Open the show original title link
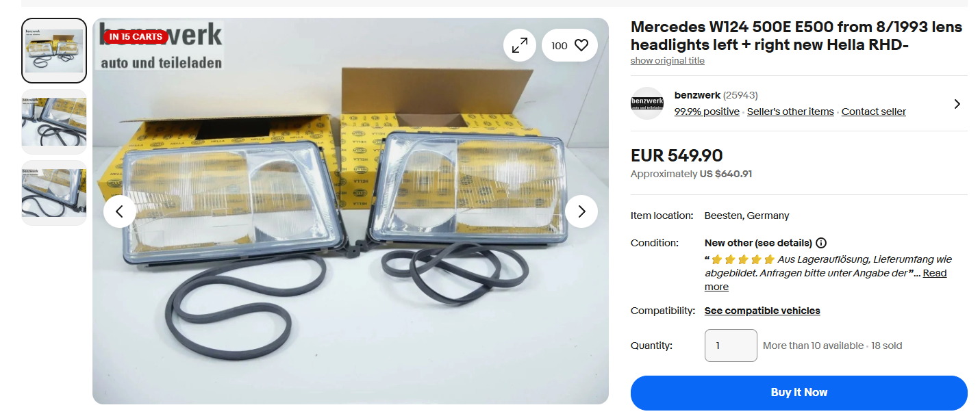The image size is (980, 416). (x=667, y=61)
